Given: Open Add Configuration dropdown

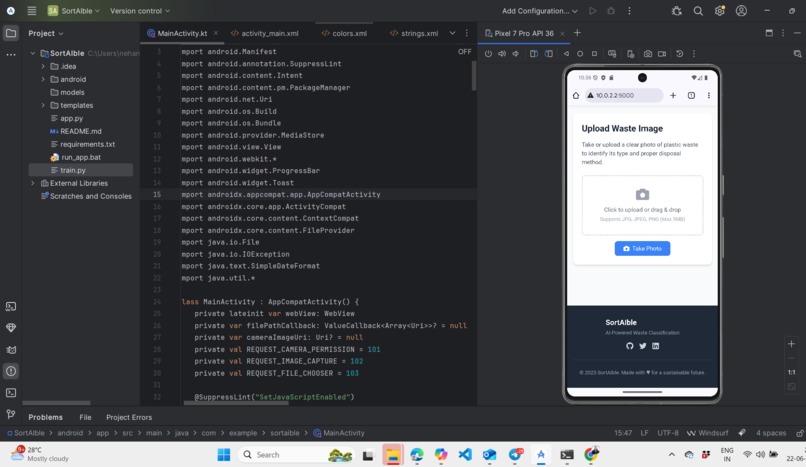Looking at the screenshot, I should (x=539, y=11).
